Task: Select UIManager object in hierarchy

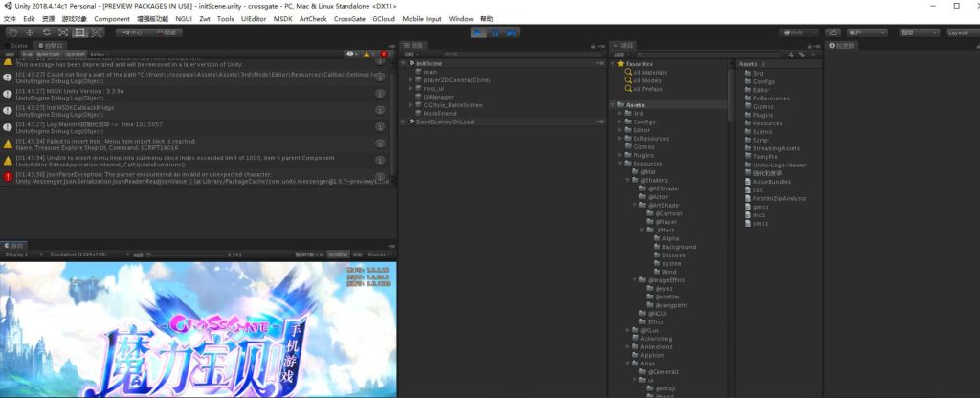Action: click(x=438, y=97)
